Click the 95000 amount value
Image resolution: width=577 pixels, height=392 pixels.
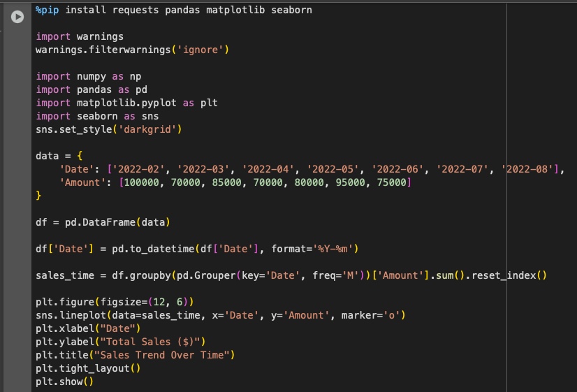point(351,182)
